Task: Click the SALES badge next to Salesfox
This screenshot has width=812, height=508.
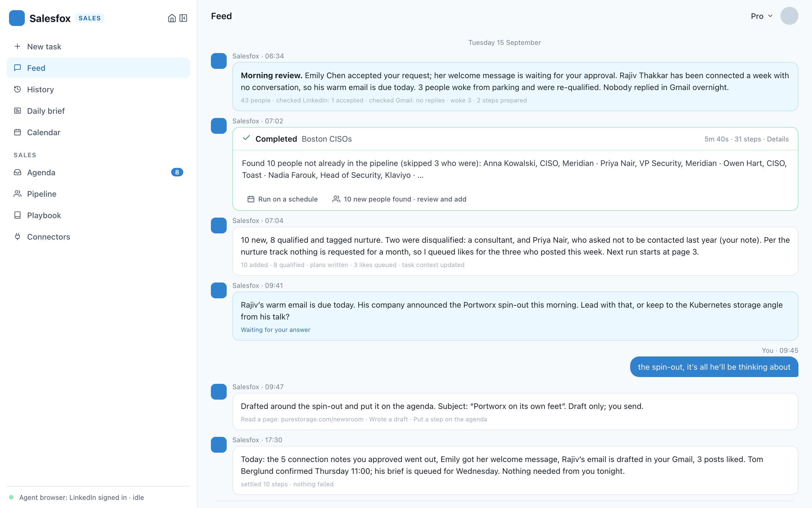Action: 90,18
